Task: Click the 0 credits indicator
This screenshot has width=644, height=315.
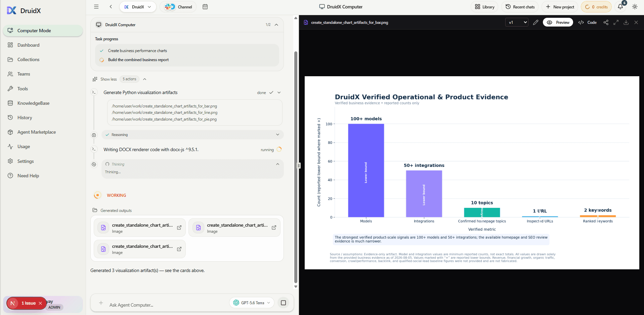Action: point(596,7)
